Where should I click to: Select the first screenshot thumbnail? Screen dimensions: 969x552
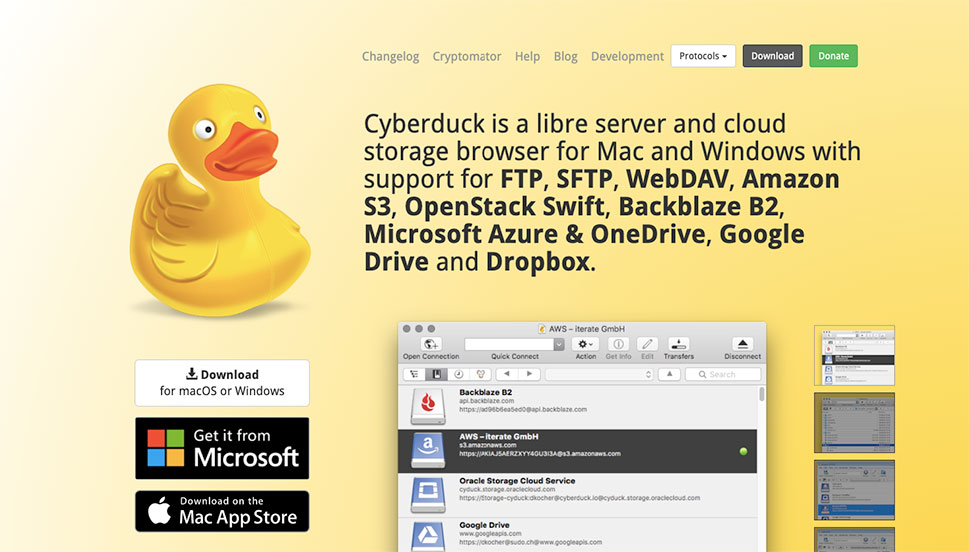pos(854,355)
